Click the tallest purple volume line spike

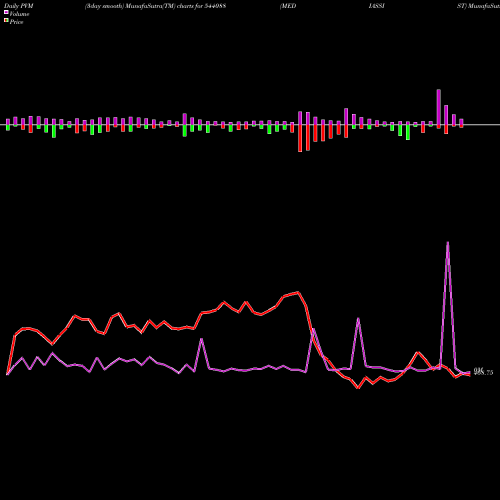tap(447, 243)
